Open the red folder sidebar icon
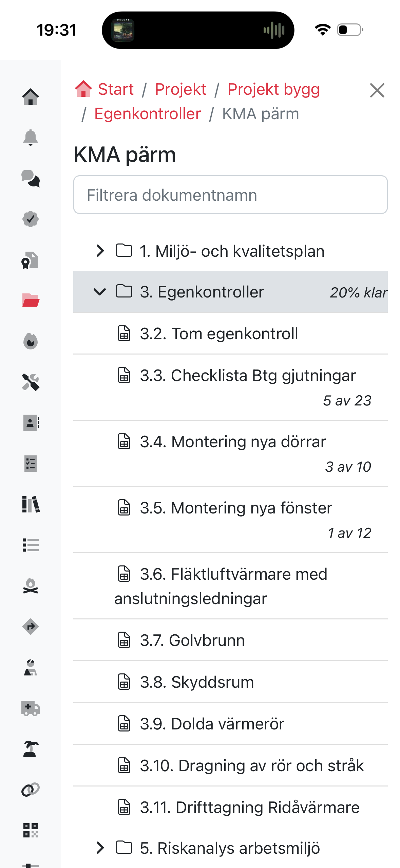Screen dimensions: 400x868 (x=31, y=301)
